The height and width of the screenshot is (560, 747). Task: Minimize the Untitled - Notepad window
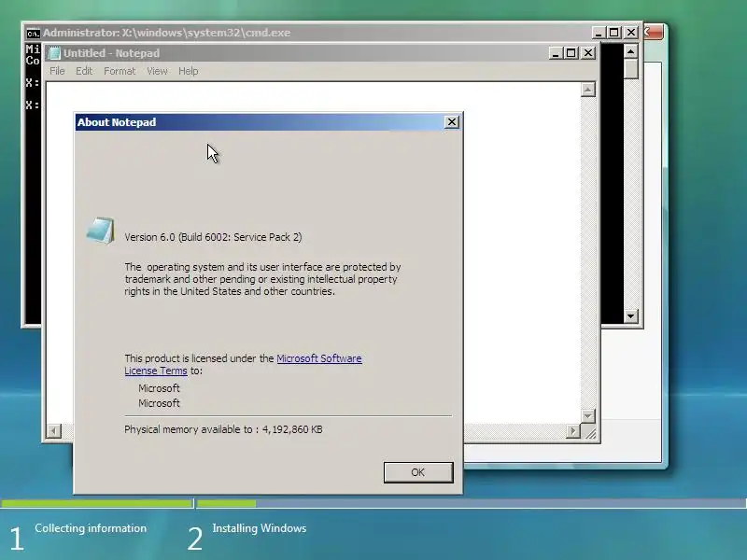[555, 53]
